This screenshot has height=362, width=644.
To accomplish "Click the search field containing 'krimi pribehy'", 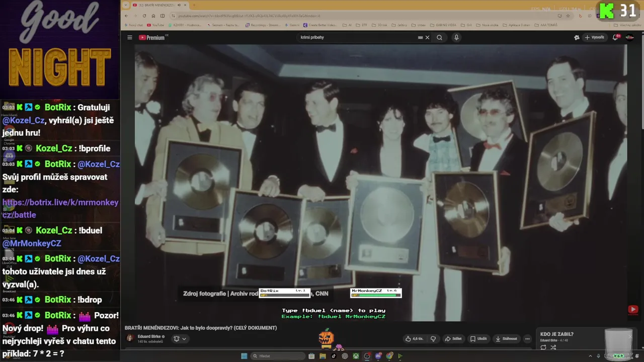I will pyautogui.click(x=357, y=37).
